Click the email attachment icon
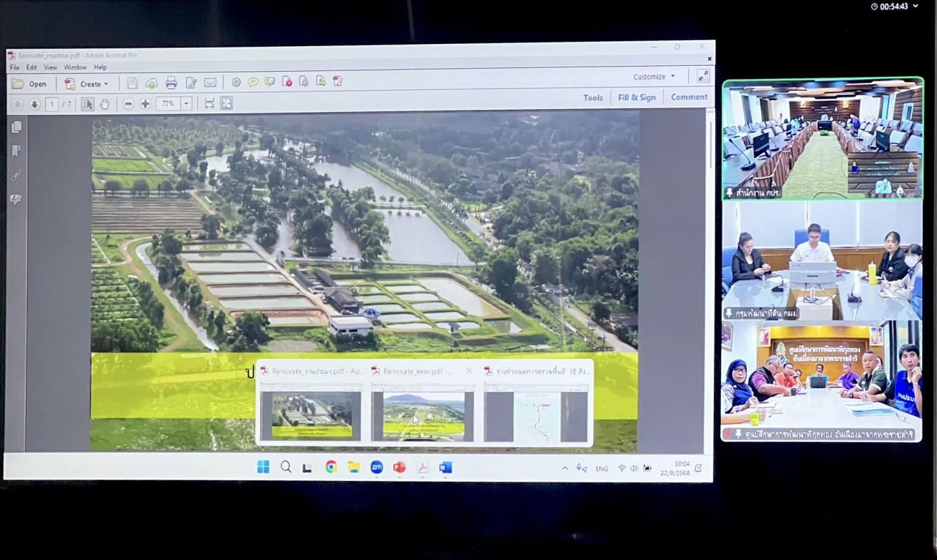The width and height of the screenshot is (937, 560). pos(209,82)
